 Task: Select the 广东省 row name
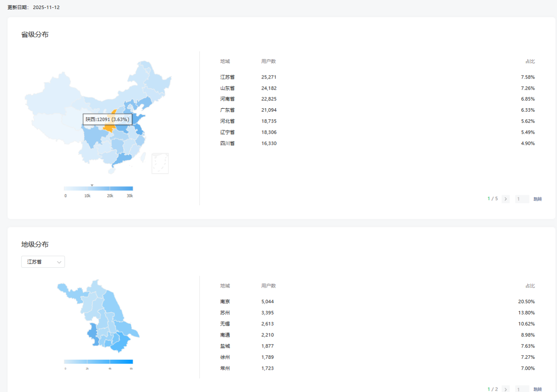227,110
